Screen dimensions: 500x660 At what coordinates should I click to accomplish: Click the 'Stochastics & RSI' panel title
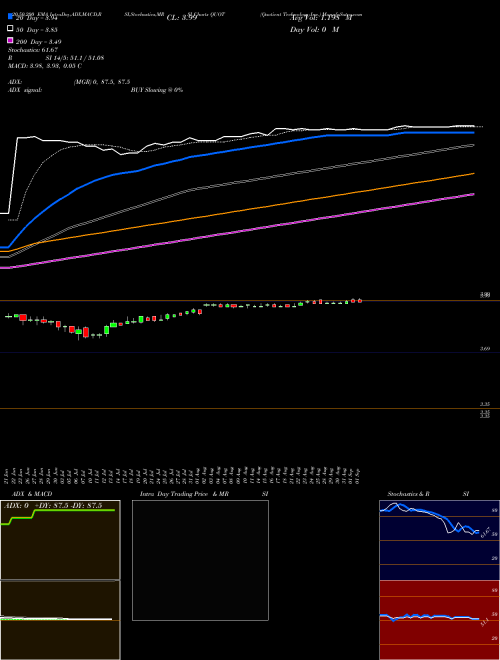coord(428,494)
